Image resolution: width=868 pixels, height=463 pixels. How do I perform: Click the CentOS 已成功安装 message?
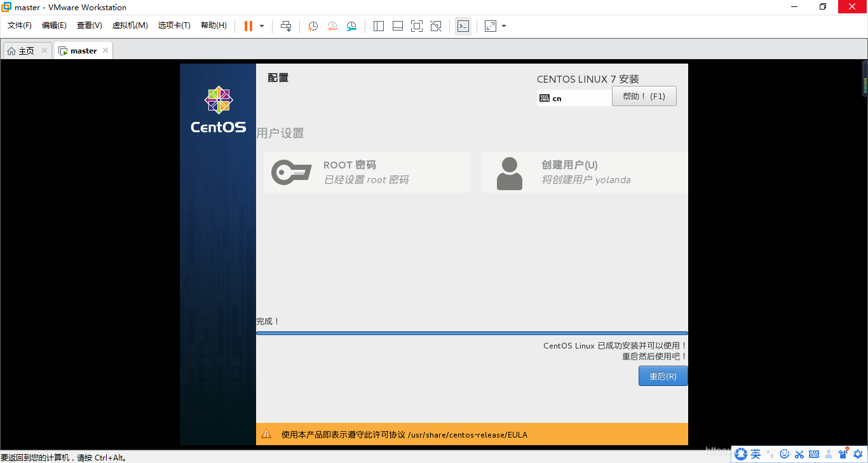[615, 346]
